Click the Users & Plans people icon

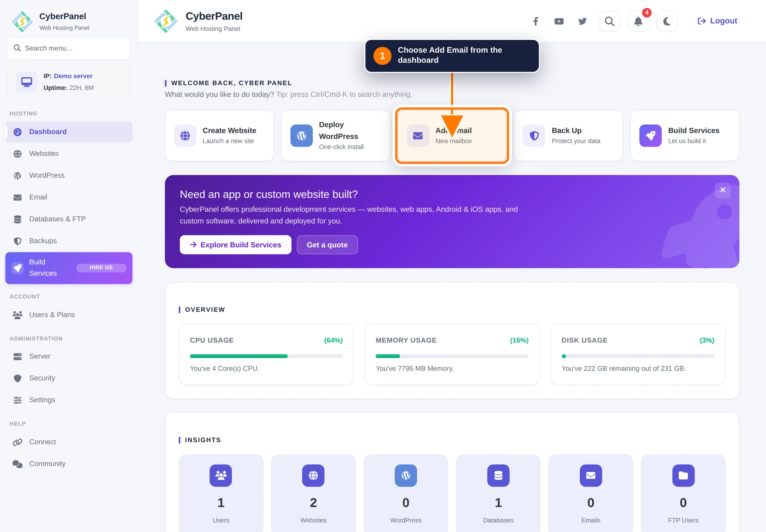coord(18,315)
